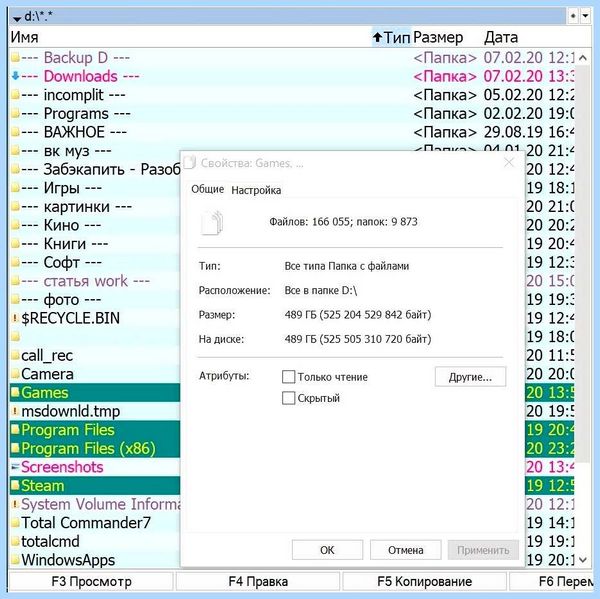Click the Steam folder icon
Viewport: 600px width, 599px height.
pyautogui.click(x=15, y=486)
